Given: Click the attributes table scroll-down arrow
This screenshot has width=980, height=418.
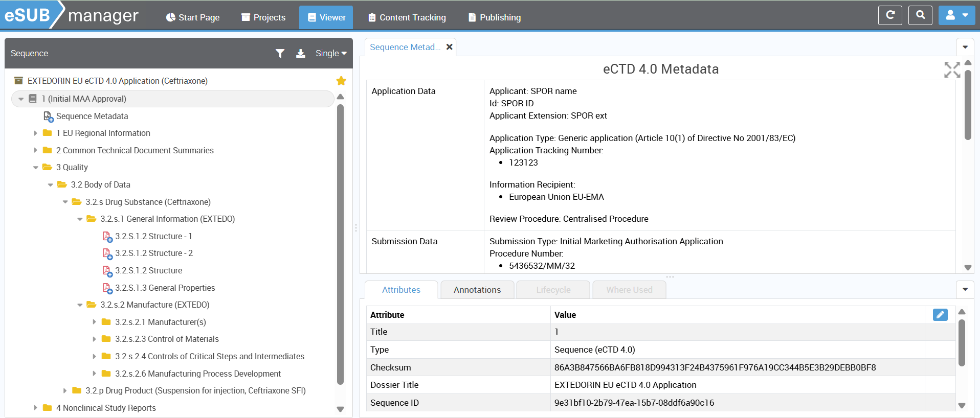Looking at the screenshot, I should (x=962, y=406).
